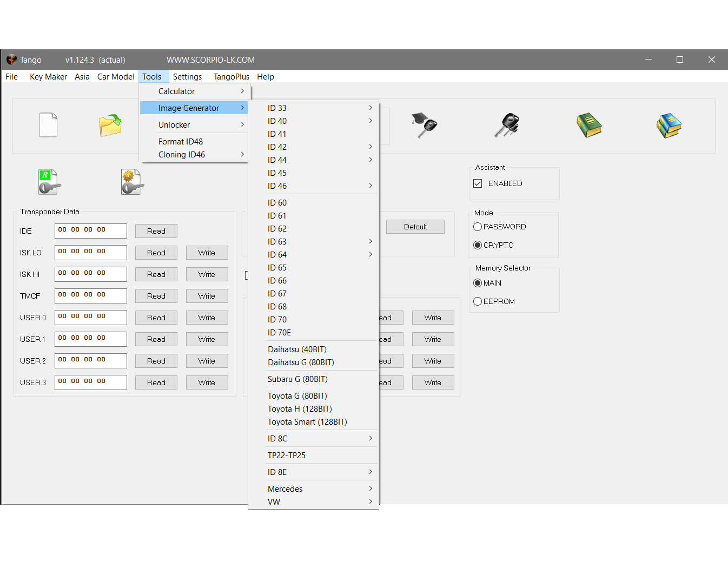Image resolution: width=728 pixels, height=561 pixels.
Task: Click the car key fobs icon
Action: [x=507, y=125]
